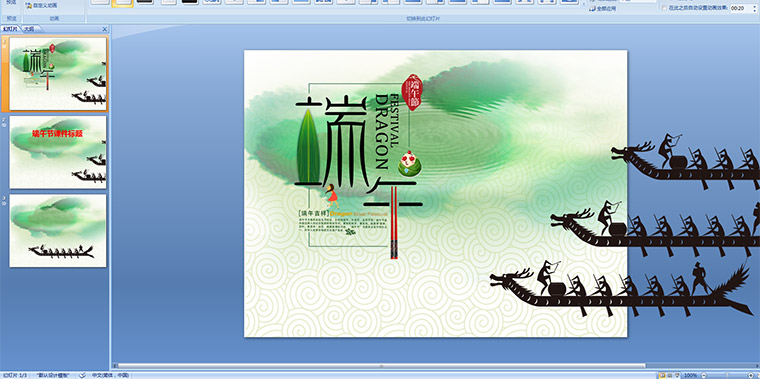Open the 自定义动画 custom animation pane

pyautogui.click(x=41, y=5)
